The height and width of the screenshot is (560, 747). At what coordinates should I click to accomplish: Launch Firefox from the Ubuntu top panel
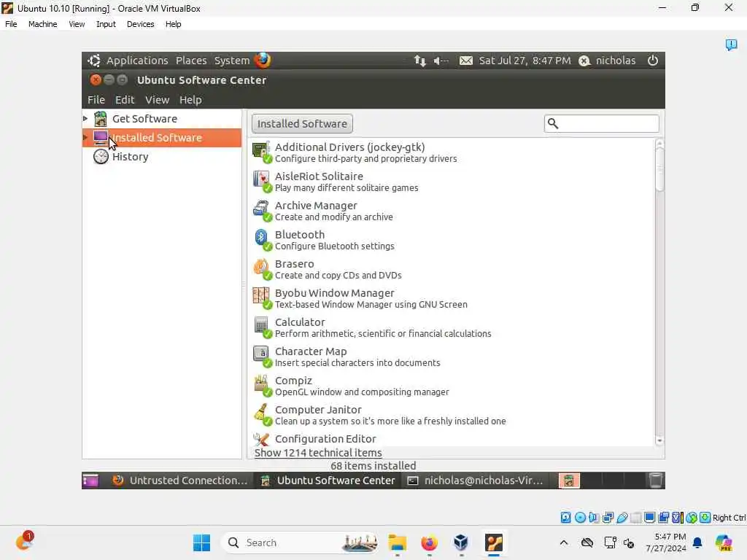coord(263,61)
